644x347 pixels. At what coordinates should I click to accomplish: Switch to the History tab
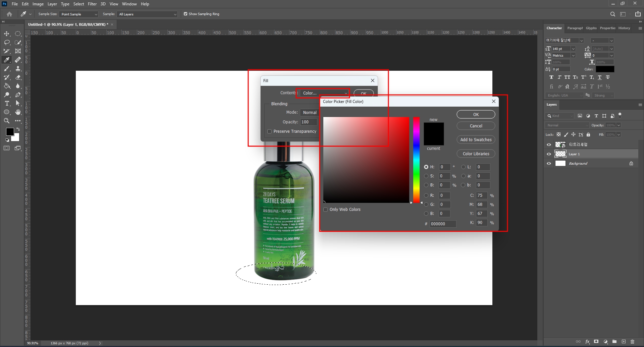coord(624,28)
